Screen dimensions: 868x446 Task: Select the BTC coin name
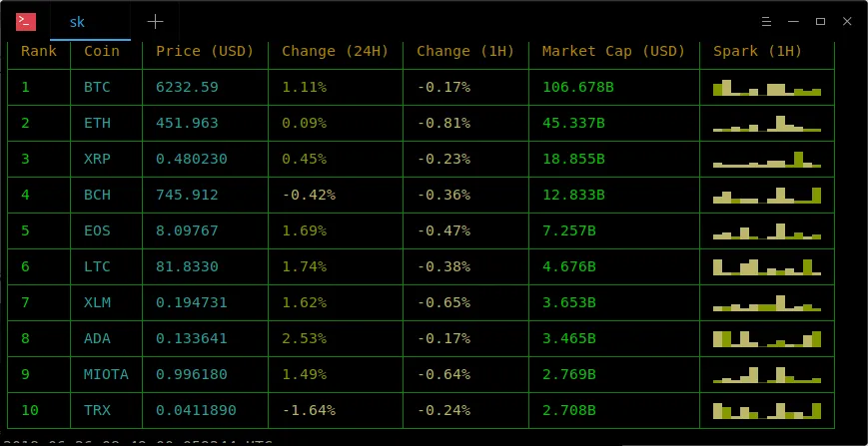(97, 88)
